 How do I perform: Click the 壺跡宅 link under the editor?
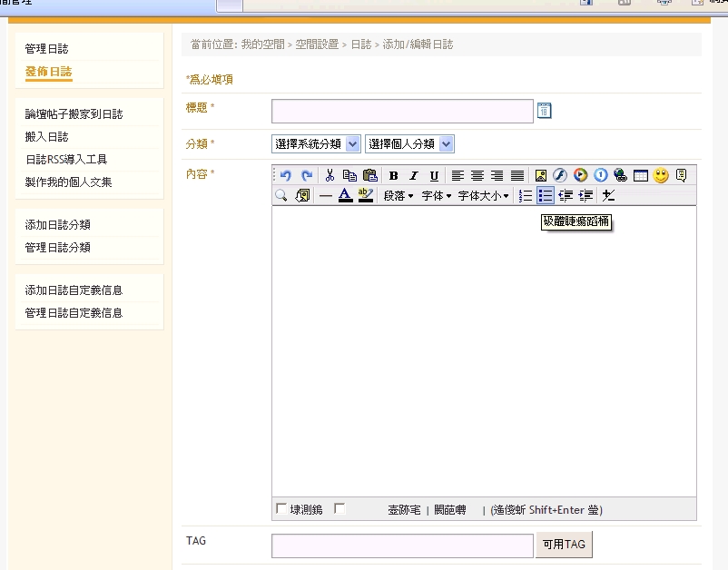click(404, 510)
